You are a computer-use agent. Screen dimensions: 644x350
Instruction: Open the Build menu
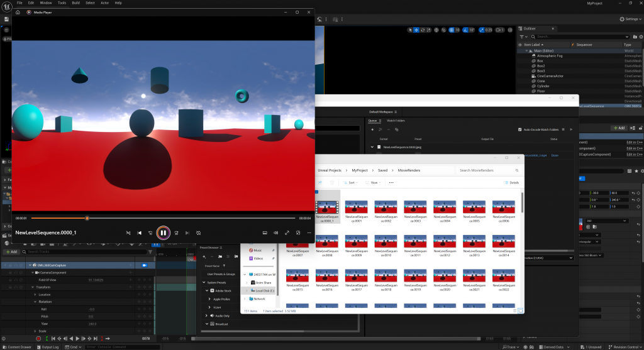pos(76,3)
